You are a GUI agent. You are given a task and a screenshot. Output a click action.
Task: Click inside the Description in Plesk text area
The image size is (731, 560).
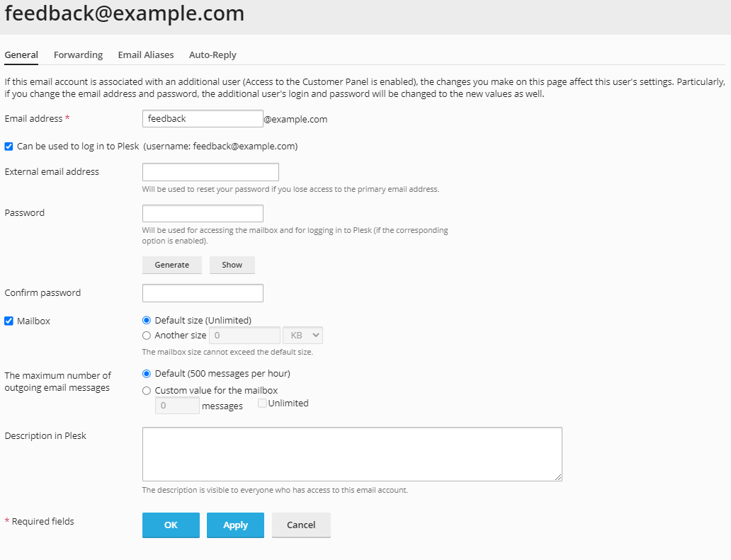[352, 453]
